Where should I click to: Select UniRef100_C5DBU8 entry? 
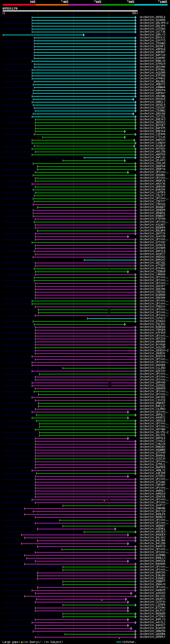[152, 272]
